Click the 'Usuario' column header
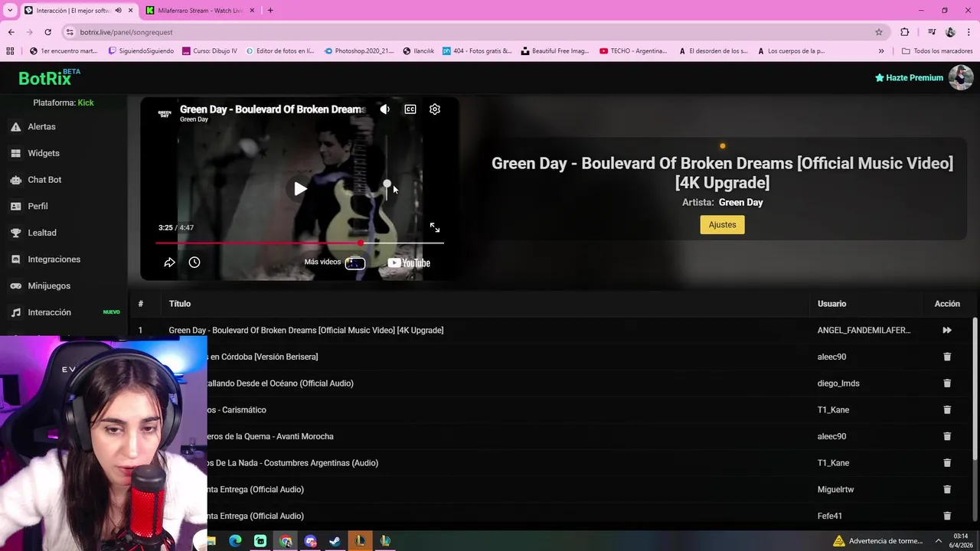This screenshot has height=551, width=980. click(831, 304)
